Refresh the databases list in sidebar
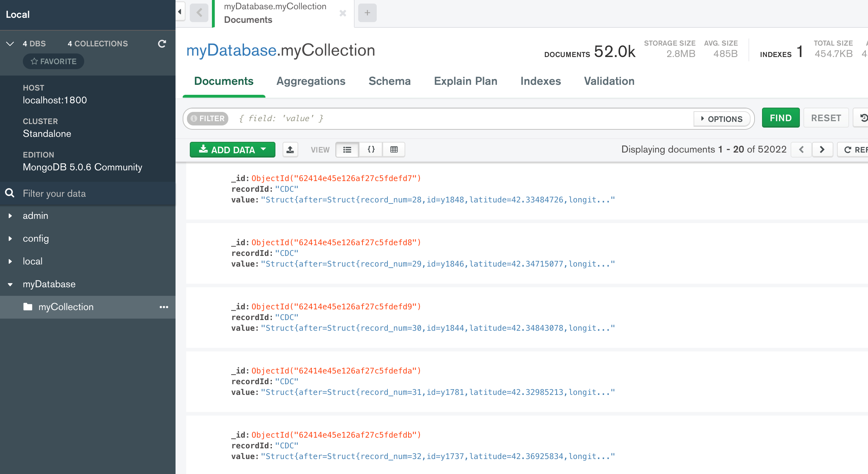This screenshot has width=868, height=474. (162, 43)
